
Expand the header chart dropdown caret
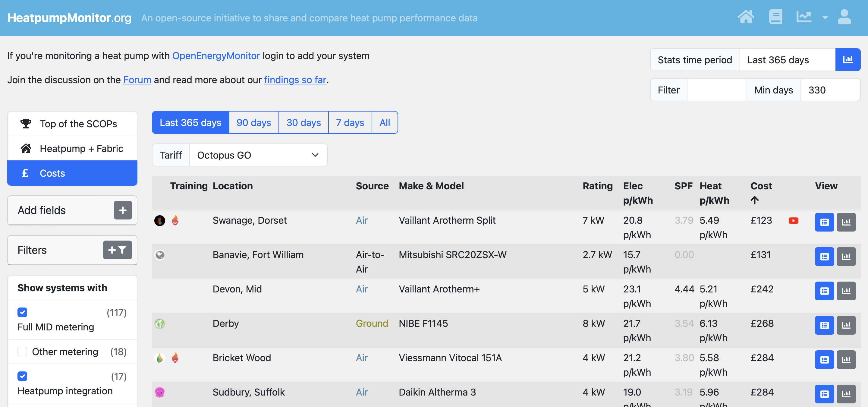click(825, 18)
